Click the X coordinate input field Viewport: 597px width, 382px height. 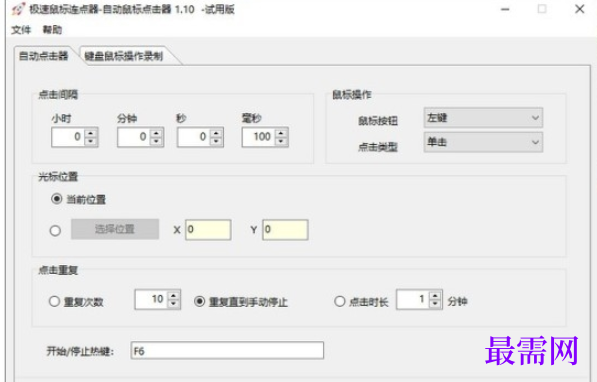208,230
